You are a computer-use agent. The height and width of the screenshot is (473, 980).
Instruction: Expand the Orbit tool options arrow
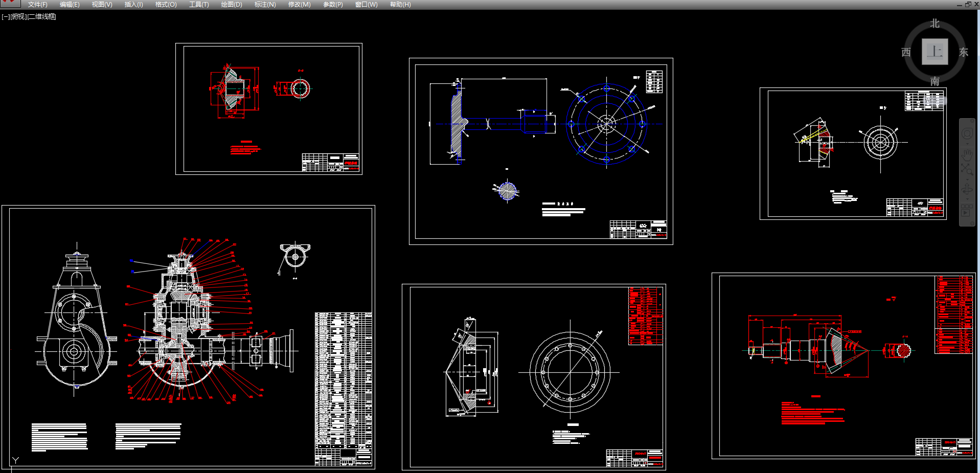click(967, 199)
